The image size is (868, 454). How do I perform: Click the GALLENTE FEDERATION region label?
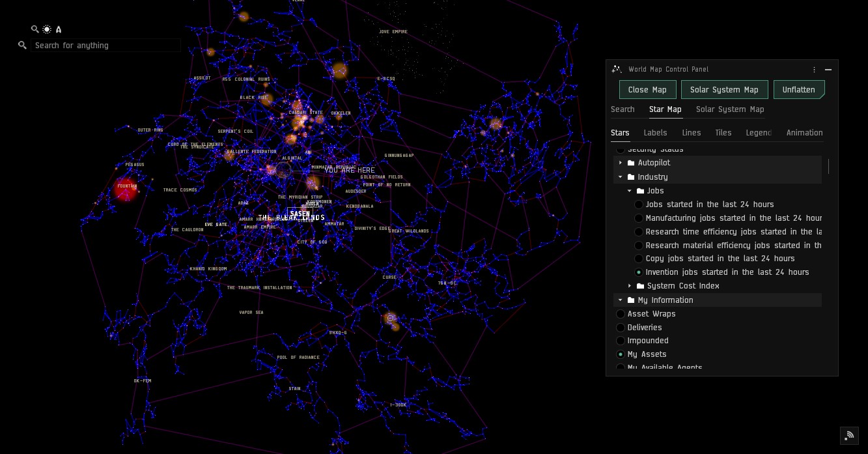(x=251, y=151)
